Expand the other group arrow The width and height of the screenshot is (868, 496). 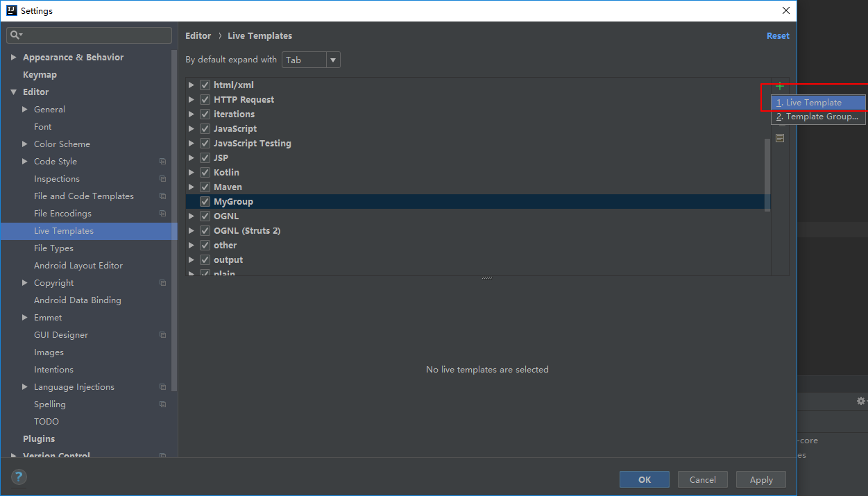pos(192,245)
